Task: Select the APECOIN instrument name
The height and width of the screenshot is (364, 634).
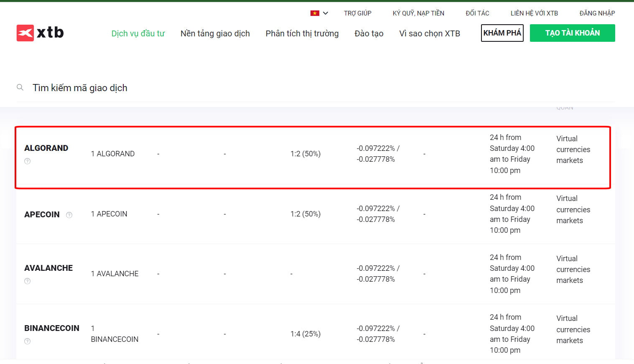Action: pyautogui.click(x=42, y=214)
